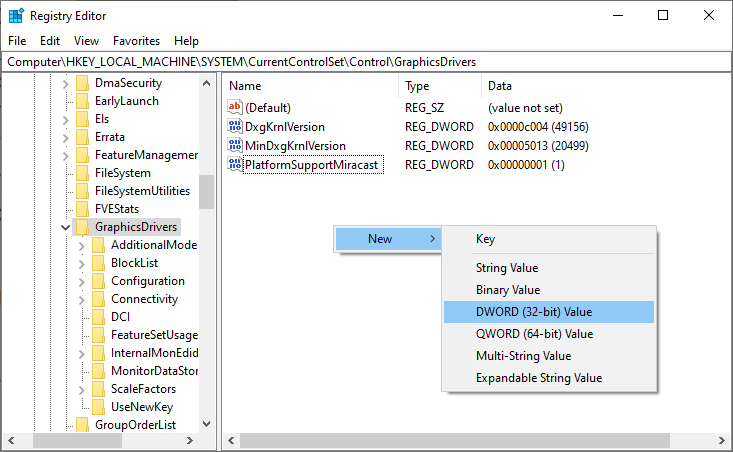Collapse the GraphicsDrivers tree node
The height and width of the screenshot is (452, 733).
tap(65, 227)
